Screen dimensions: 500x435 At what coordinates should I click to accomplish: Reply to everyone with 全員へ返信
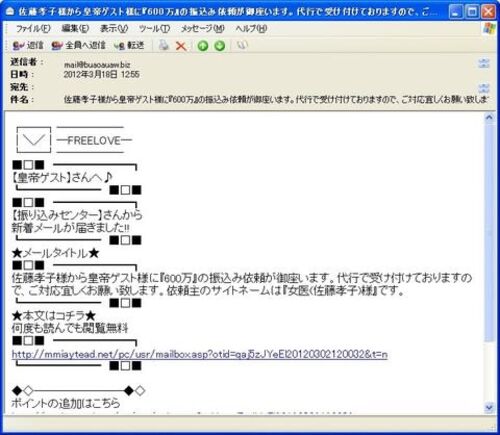click(x=79, y=45)
